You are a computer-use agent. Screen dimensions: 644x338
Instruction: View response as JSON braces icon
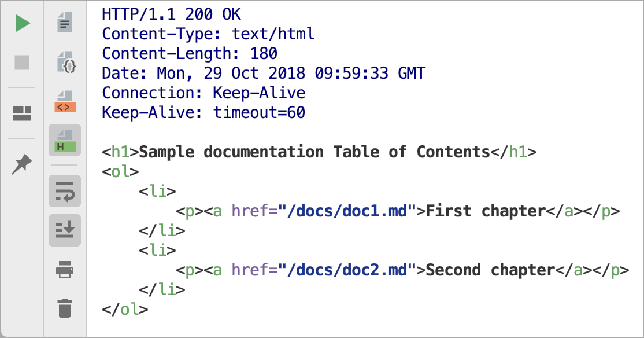pyautogui.click(x=66, y=62)
